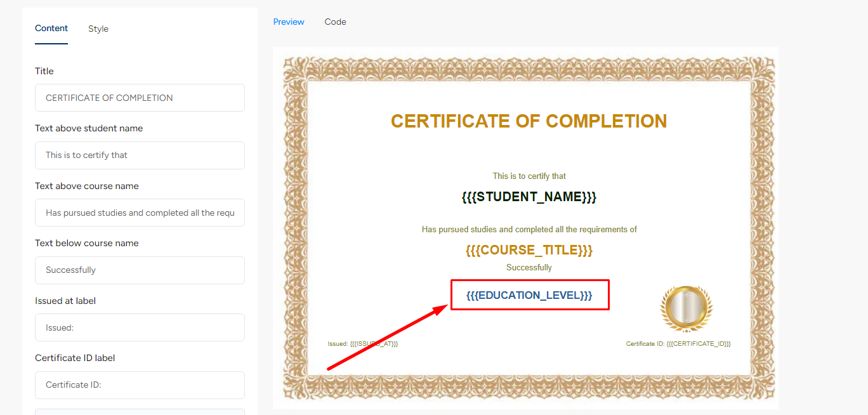
Task: Click the 'Issued at label' caption
Action: [65, 301]
